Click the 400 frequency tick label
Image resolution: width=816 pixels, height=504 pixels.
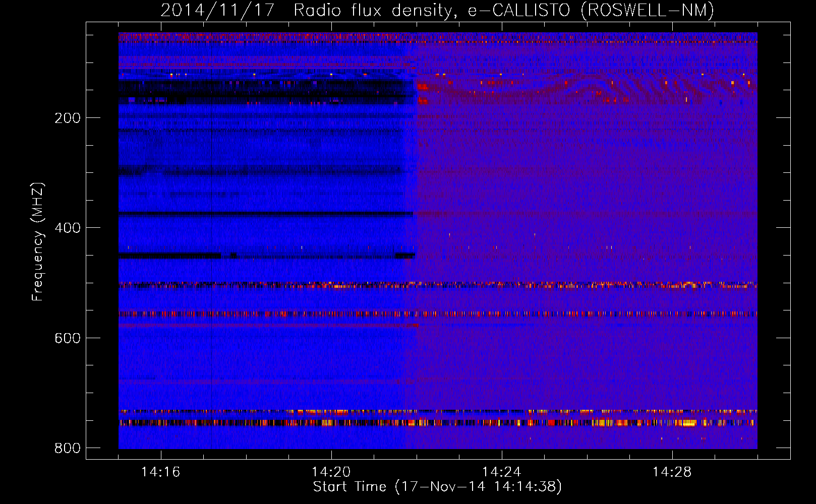(68, 228)
